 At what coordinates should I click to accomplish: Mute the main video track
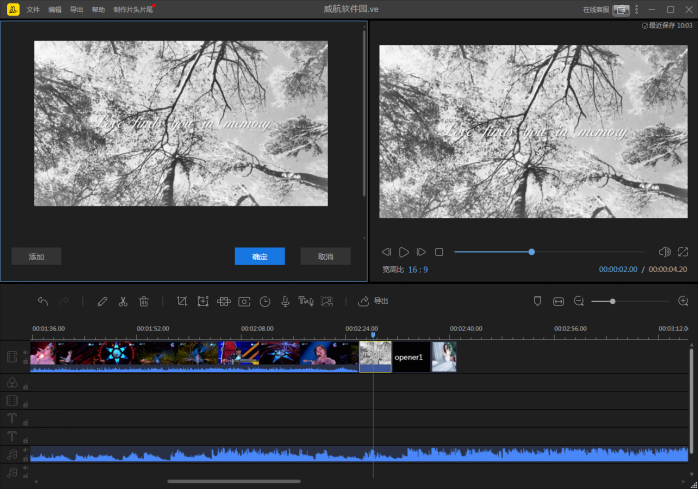[x=26, y=351]
